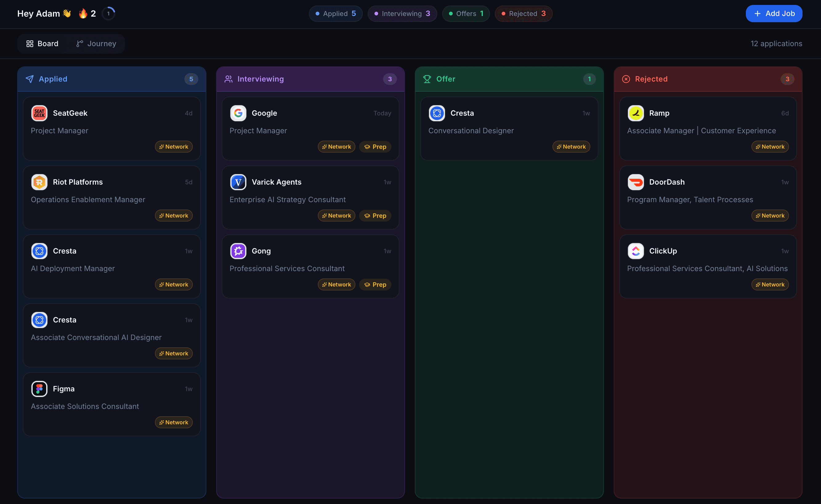Switch to the Board tab
Image resolution: width=821 pixels, height=504 pixels.
tap(42, 44)
